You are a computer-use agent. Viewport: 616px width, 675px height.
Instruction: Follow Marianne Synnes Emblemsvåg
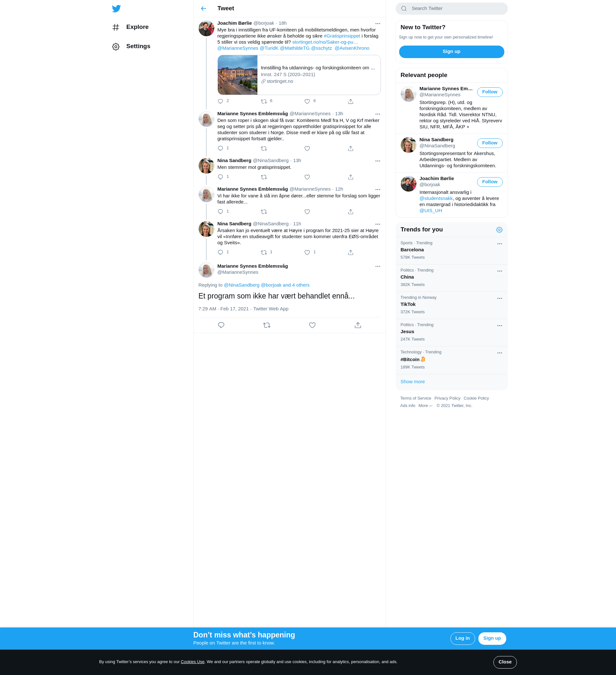pyautogui.click(x=489, y=92)
